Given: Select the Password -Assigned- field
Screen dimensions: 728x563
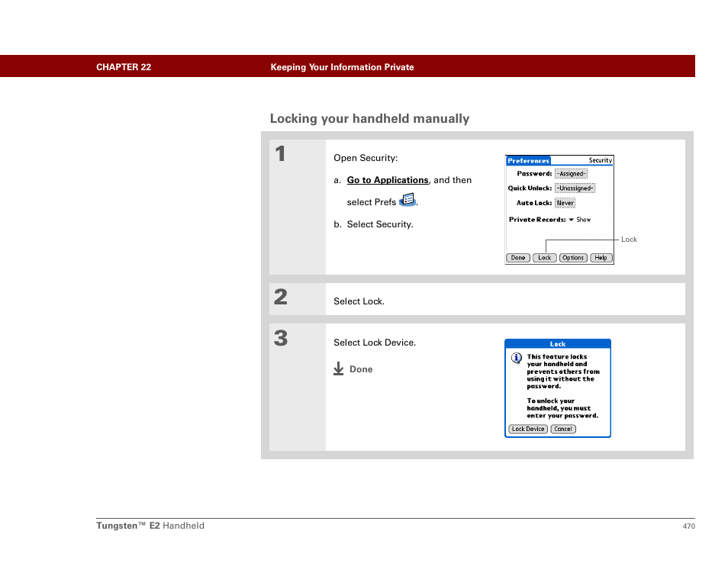Looking at the screenshot, I should coord(571,174).
